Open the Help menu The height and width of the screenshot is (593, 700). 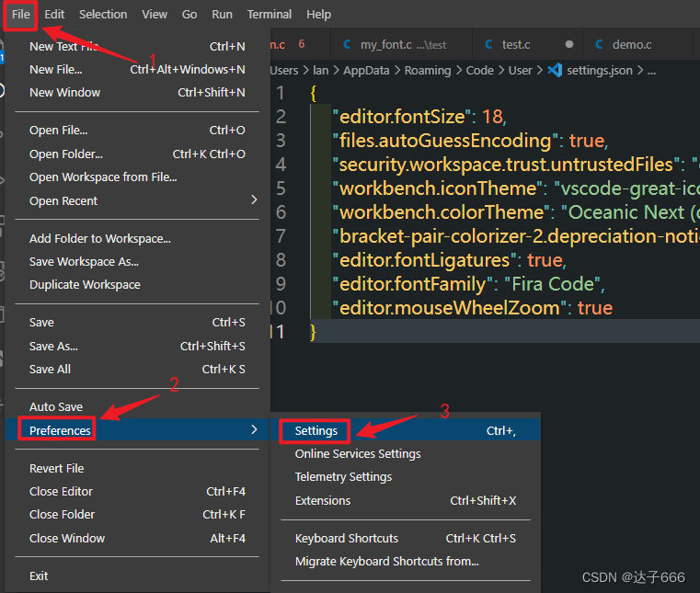coord(319,15)
